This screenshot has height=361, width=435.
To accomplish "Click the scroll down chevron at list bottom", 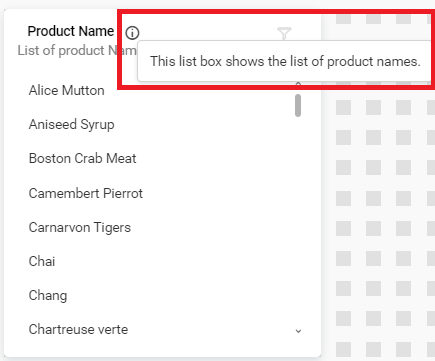I will (x=298, y=331).
